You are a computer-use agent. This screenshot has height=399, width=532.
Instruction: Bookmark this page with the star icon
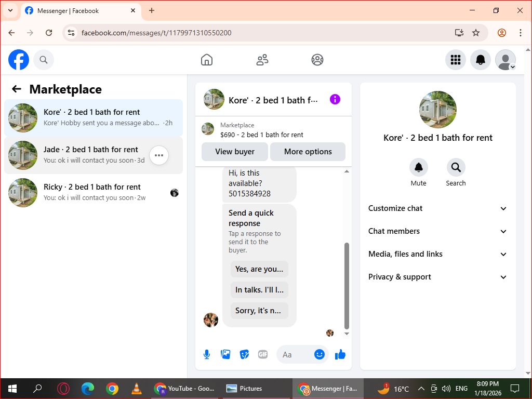pos(476,33)
